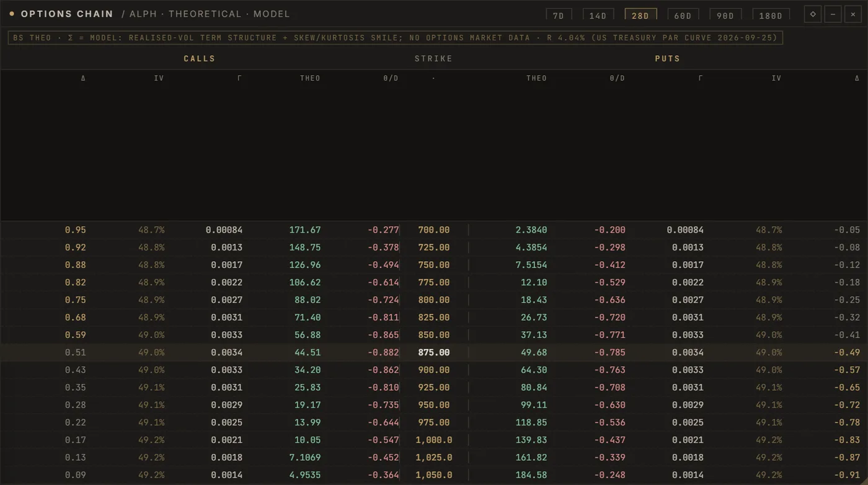Viewport: 868px width, 485px height.
Task: Switch to the 90D expiry tab
Action: coord(725,16)
